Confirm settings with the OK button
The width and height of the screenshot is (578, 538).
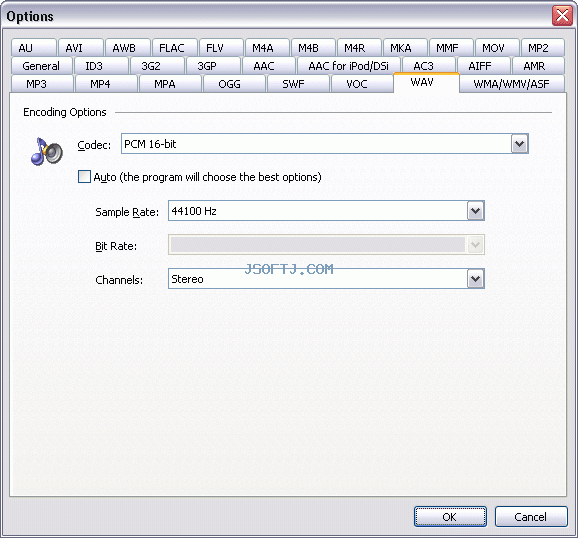(450, 517)
